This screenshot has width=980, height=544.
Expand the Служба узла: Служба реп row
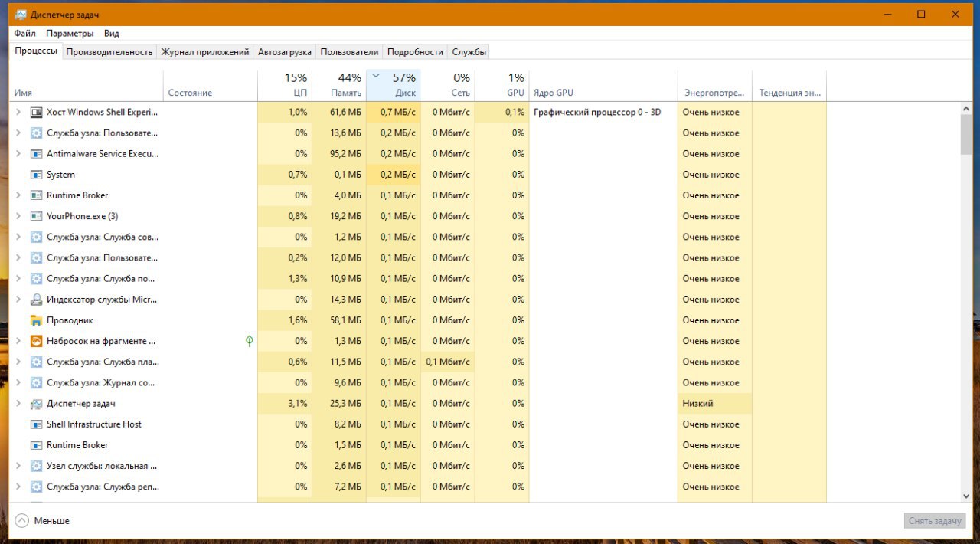18,487
